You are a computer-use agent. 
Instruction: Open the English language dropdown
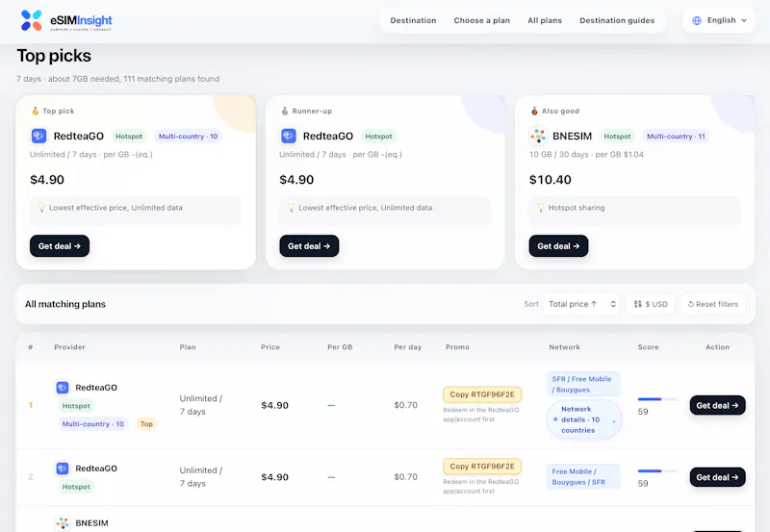click(x=719, y=20)
